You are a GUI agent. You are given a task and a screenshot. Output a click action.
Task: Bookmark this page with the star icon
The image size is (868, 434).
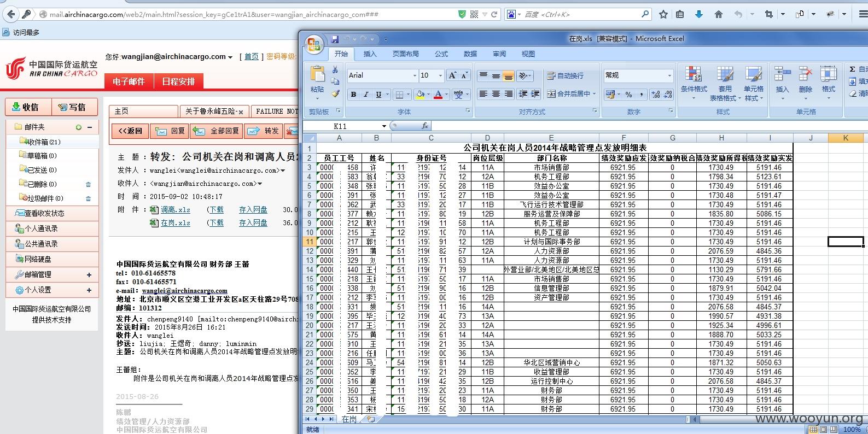click(x=663, y=14)
